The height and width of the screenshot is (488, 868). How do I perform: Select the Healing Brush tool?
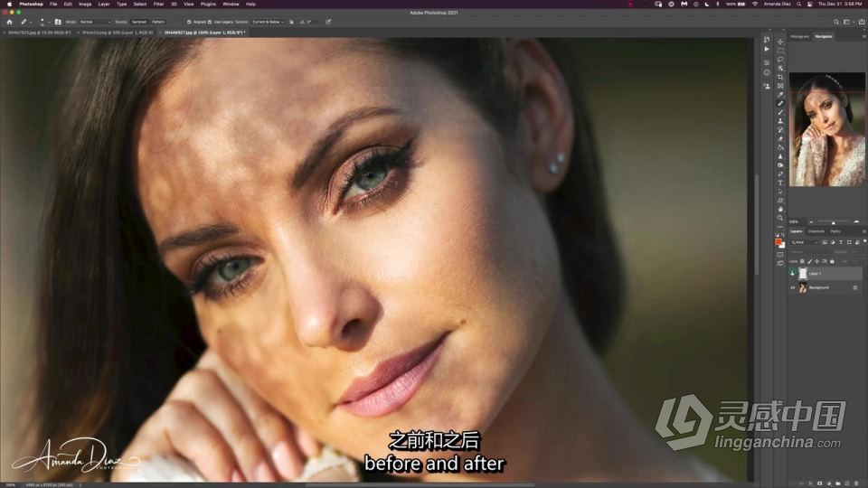780,103
